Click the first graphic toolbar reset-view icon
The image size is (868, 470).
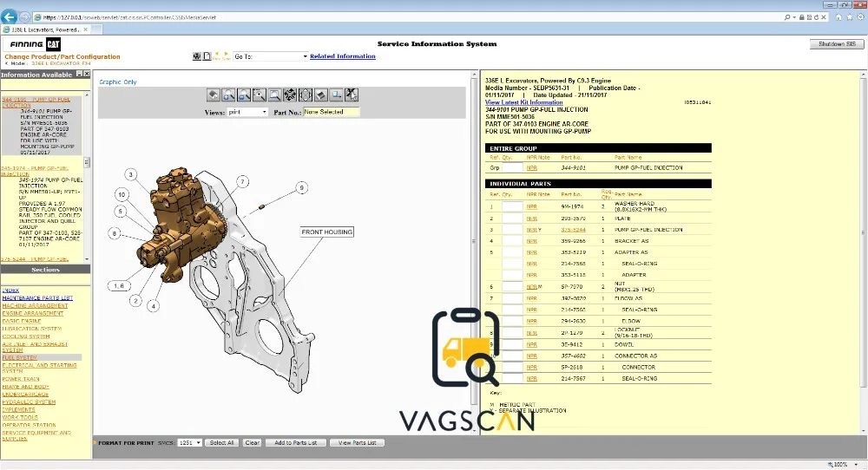tap(214, 95)
